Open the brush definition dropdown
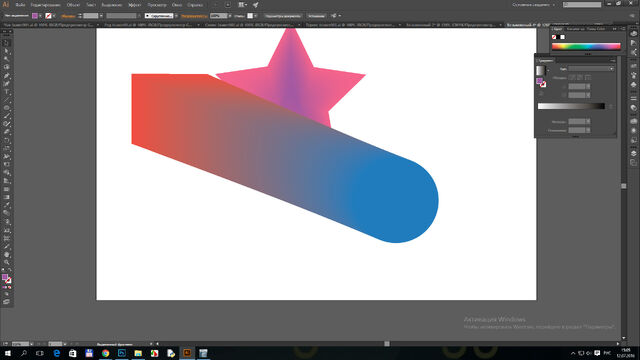This screenshot has width=640, height=360. pos(176,16)
